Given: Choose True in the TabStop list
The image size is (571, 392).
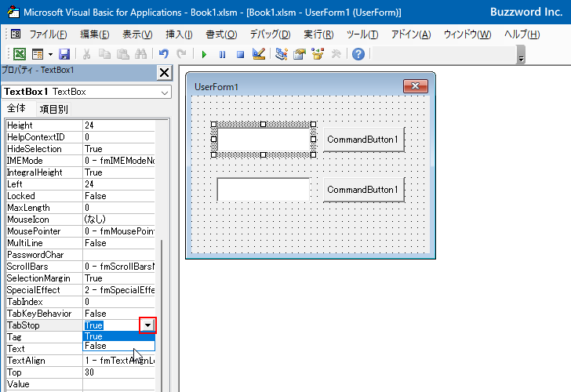Looking at the screenshot, I should 119,336.
